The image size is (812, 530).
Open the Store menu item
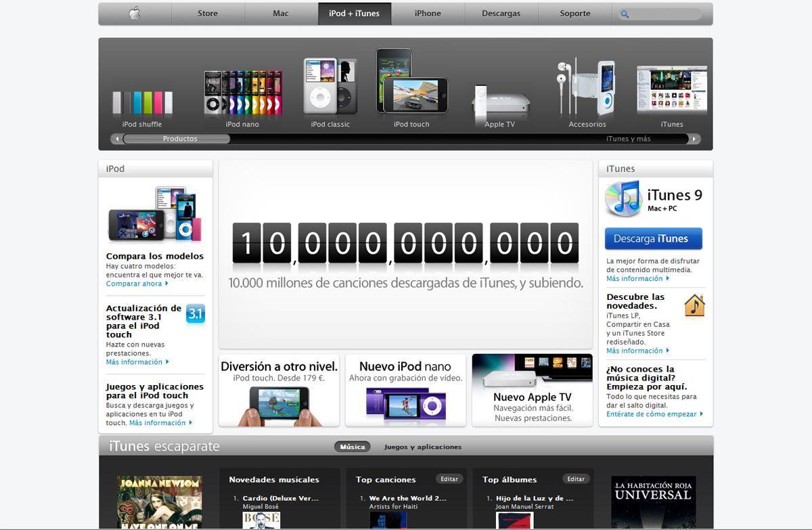[x=208, y=14]
